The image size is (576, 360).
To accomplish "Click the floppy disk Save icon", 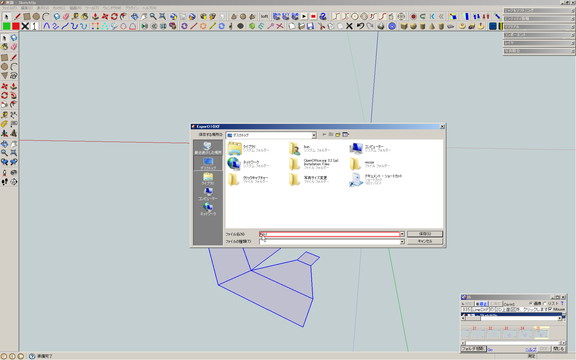I will [310, 26].
